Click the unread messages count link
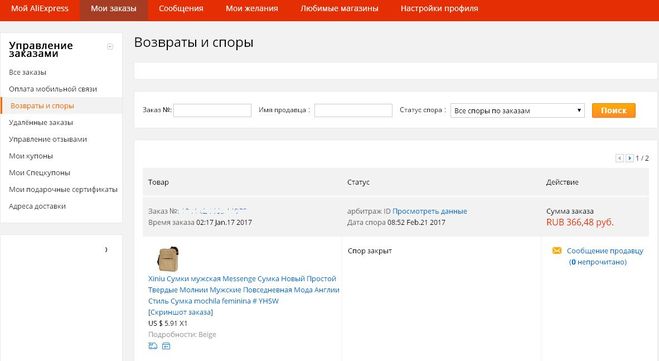The image size is (659, 361). coord(598,262)
